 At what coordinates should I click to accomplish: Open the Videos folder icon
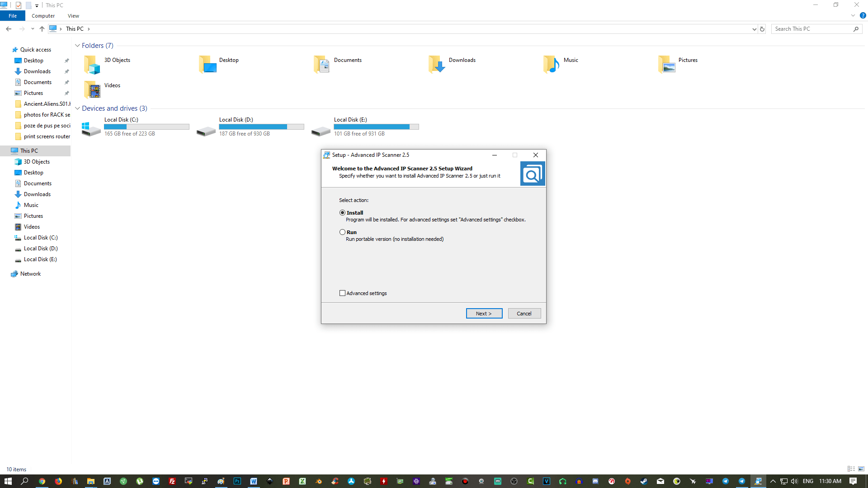[x=92, y=89]
